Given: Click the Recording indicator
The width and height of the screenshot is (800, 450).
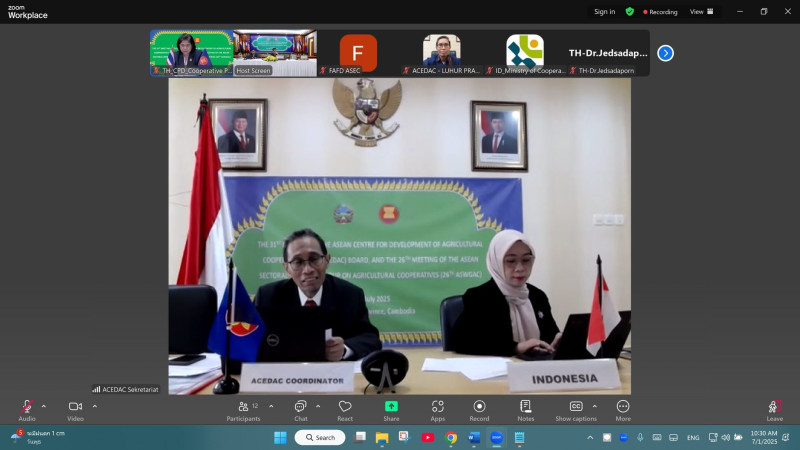Looking at the screenshot, I should 660,12.
